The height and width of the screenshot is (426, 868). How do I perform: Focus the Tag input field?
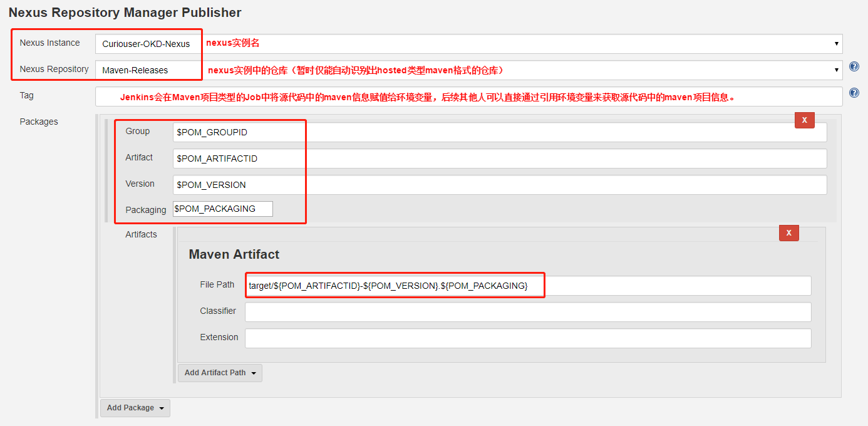tap(469, 96)
